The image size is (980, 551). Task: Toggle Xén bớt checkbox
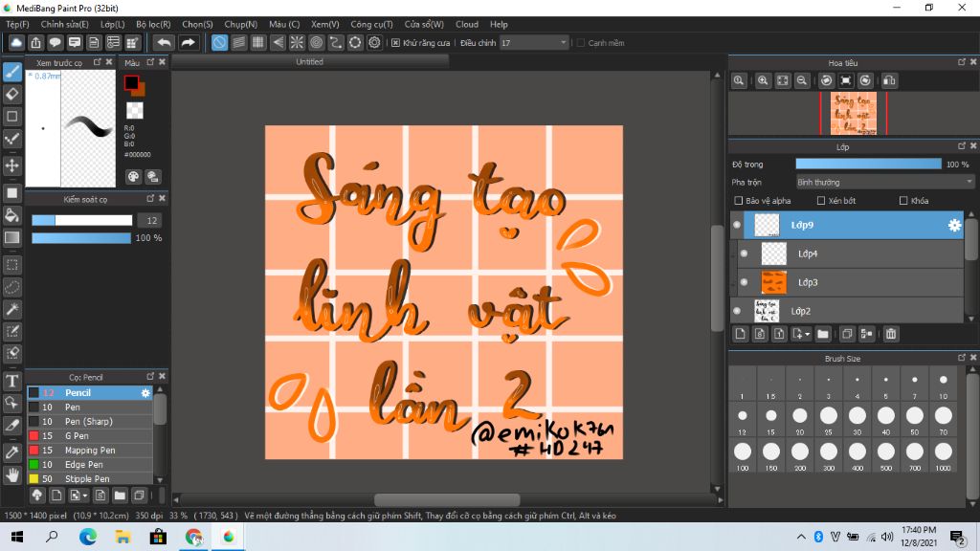(x=821, y=201)
